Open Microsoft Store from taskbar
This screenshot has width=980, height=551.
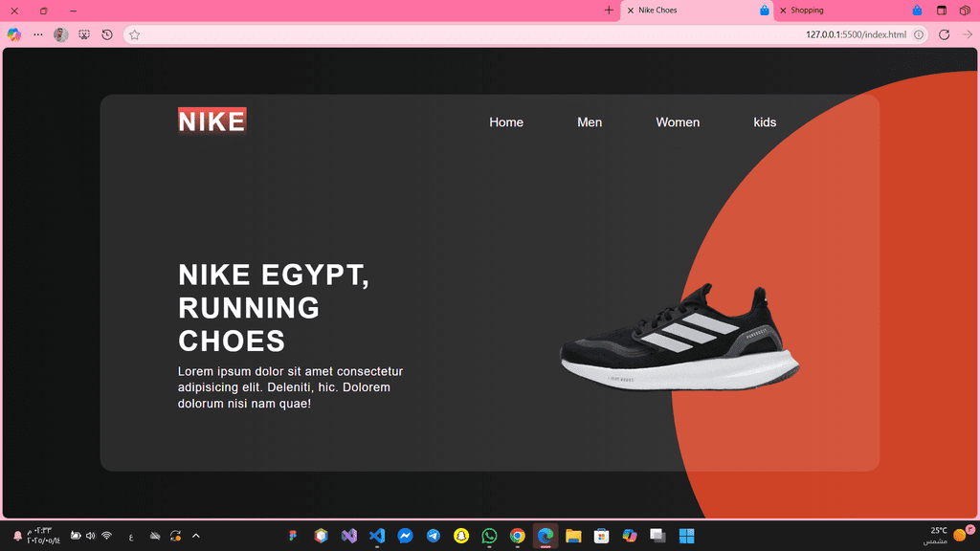601,536
